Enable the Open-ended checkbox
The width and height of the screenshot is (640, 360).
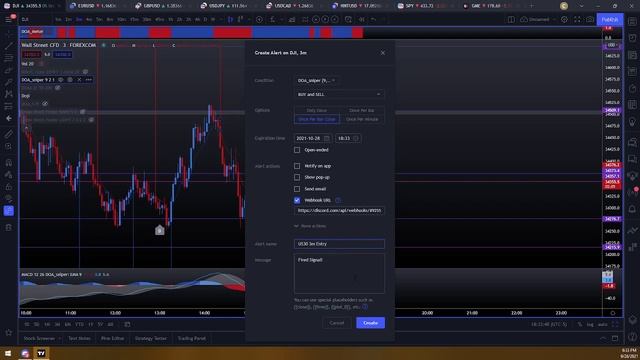coord(297,150)
